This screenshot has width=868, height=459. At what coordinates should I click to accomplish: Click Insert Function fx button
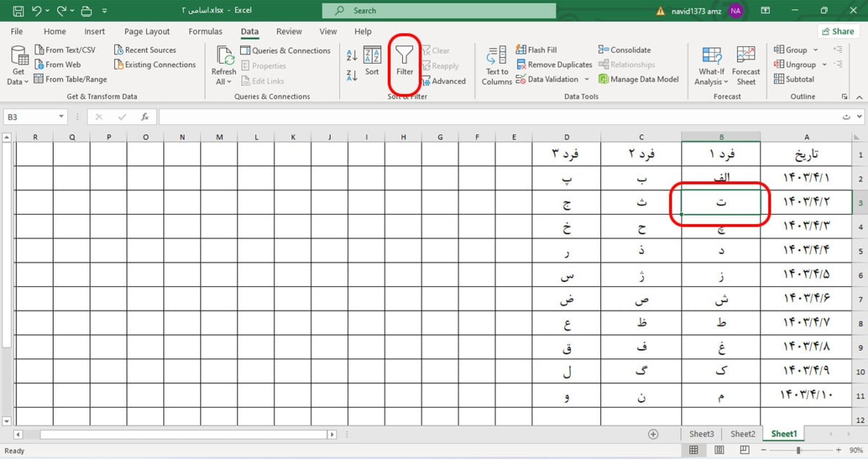point(145,117)
